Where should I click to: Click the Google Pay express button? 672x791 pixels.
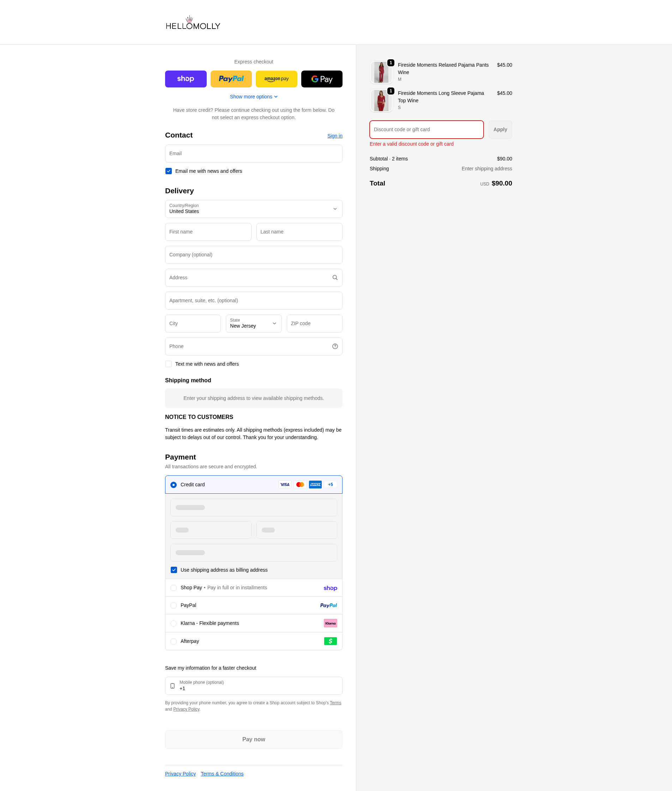point(321,79)
